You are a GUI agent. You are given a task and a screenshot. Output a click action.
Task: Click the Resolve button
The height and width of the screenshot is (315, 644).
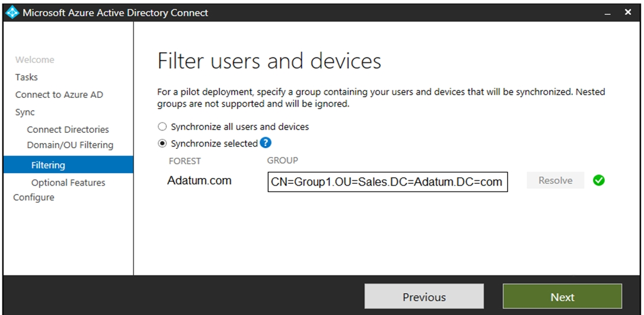point(555,180)
